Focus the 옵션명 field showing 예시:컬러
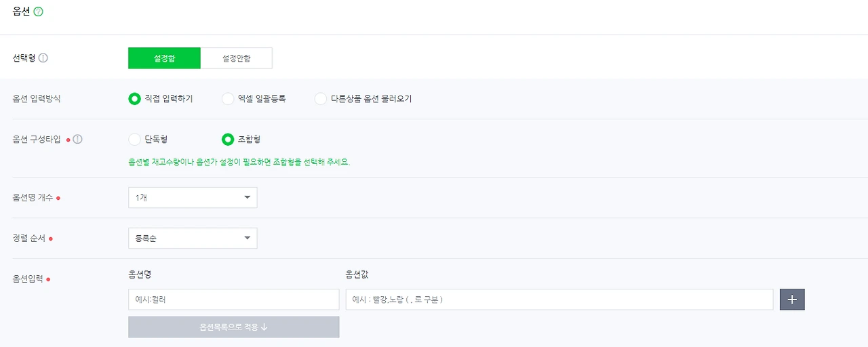The image size is (868, 347). 233,300
